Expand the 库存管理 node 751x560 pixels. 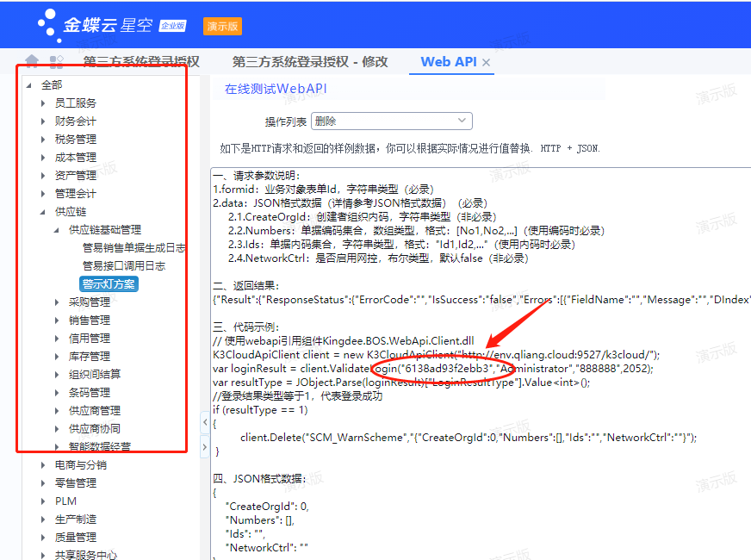57,357
